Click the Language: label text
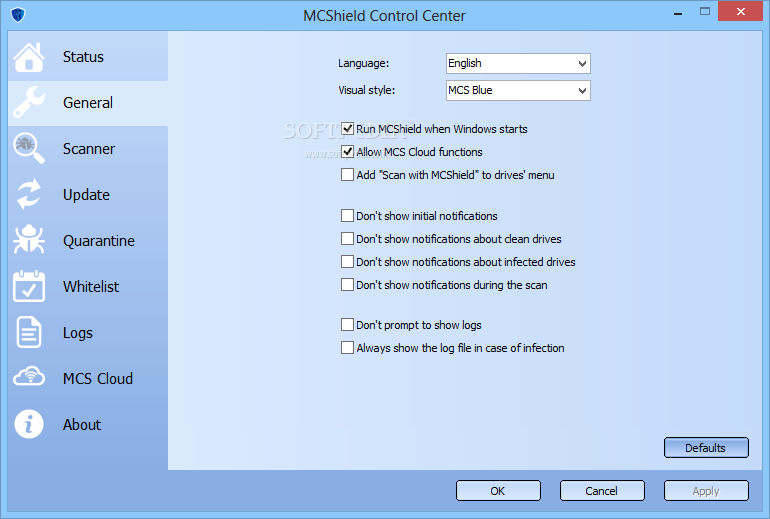This screenshot has width=770, height=519. point(363,63)
